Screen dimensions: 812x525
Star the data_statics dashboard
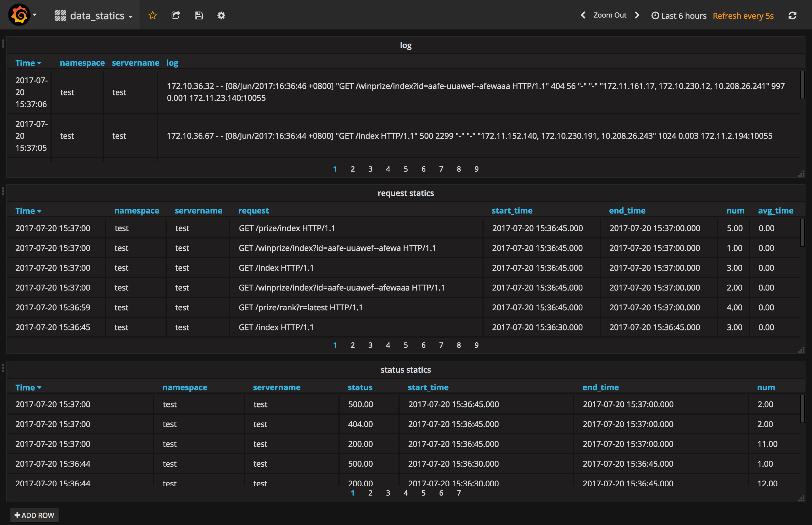coord(152,15)
